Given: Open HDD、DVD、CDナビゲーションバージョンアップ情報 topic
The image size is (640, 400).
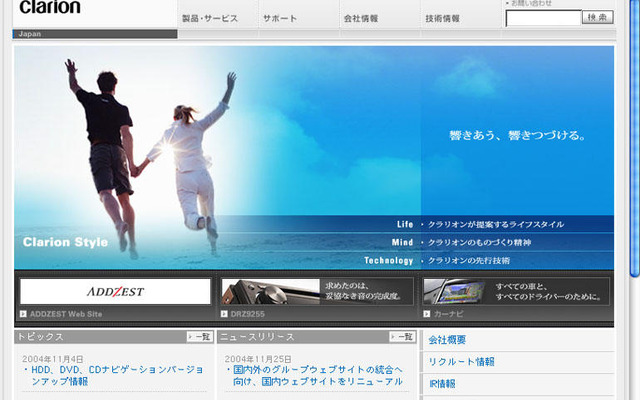Looking at the screenshot, I should [117, 376].
